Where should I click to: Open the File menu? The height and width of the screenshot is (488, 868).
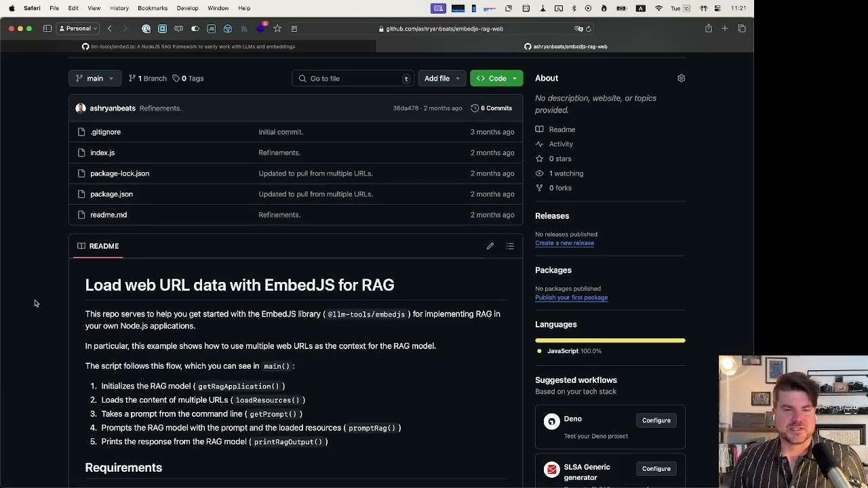[x=54, y=8]
